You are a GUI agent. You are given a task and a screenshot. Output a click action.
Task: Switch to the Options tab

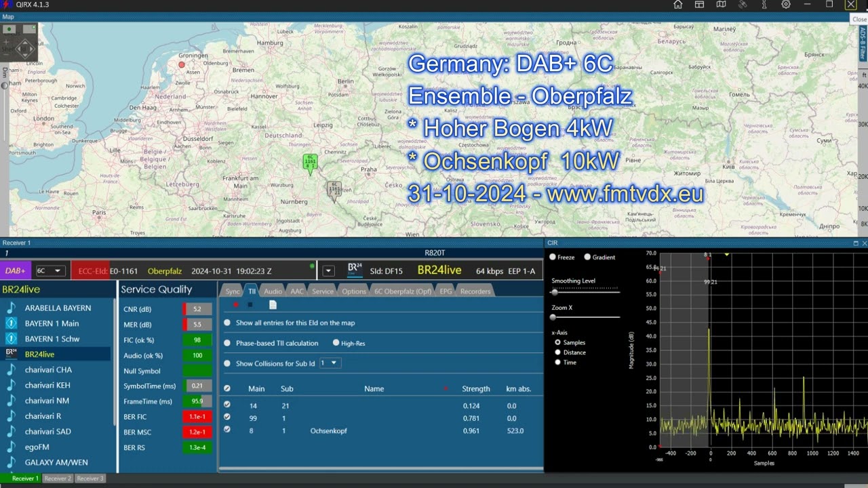[x=354, y=291]
